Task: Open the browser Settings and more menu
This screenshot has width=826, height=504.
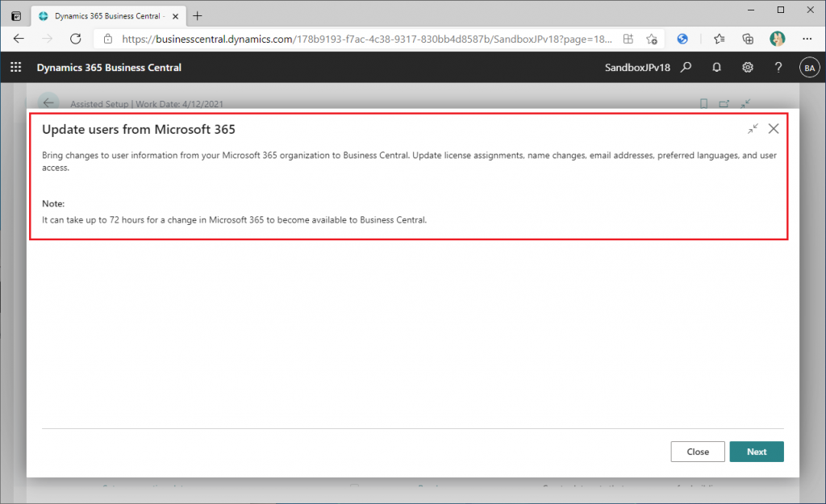Action: click(807, 39)
